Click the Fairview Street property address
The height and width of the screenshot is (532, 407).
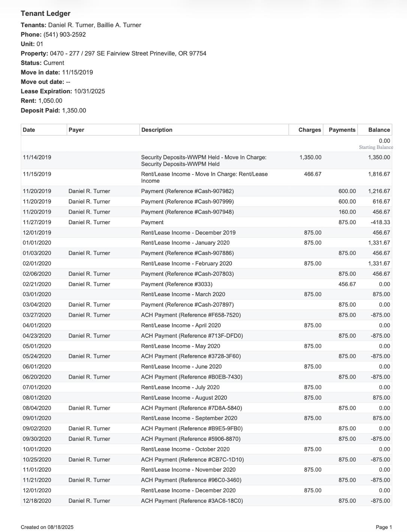click(x=128, y=53)
